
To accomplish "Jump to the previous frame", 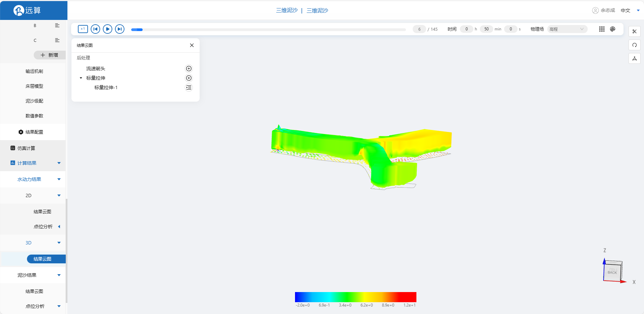I will [x=95, y=29].
